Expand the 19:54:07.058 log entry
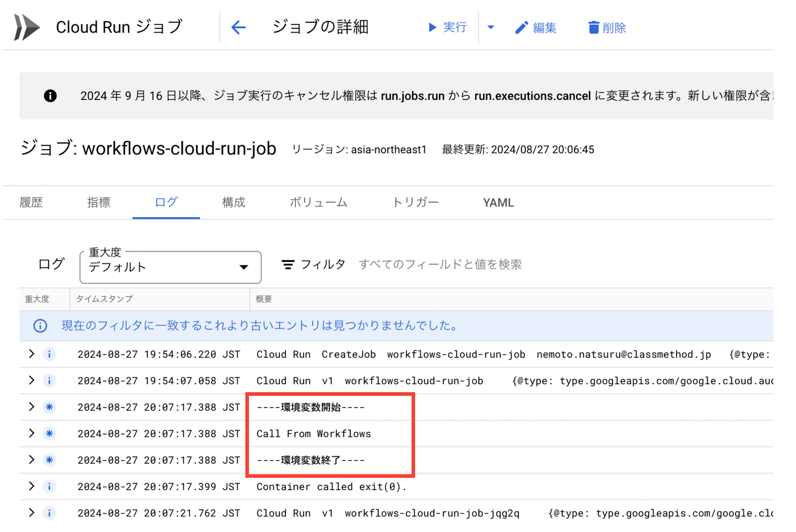796x532 pixels. pyautogui.click(x=31, y=380)
